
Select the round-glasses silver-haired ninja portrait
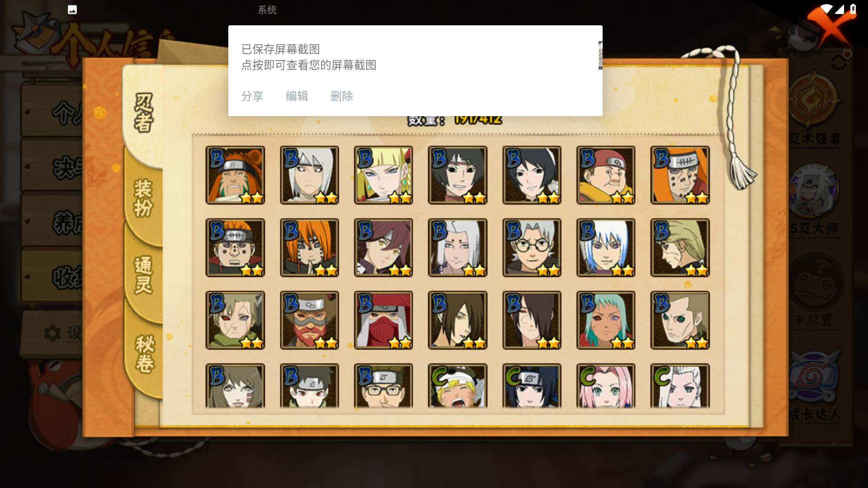coord(532,248)
